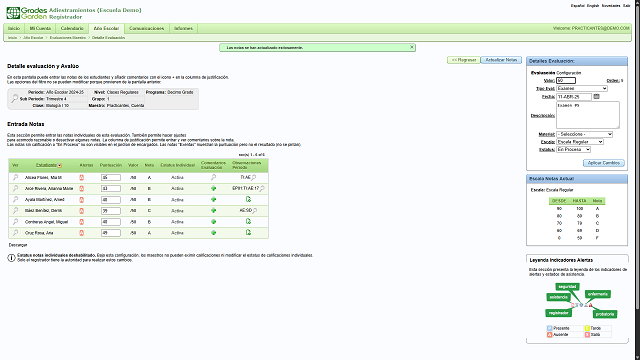640x360 pixels.
Task: Click the Grades Garden logo
Action: point(27,13)
